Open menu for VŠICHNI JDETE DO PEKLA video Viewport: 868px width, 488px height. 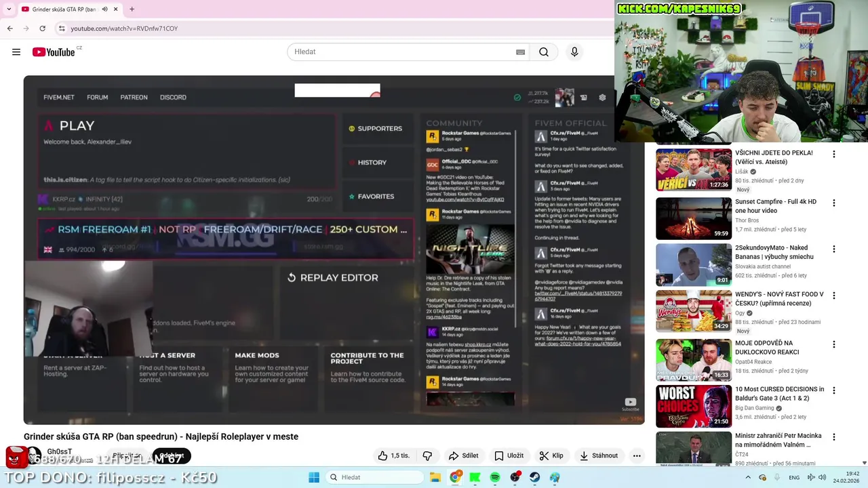pyautogui.click(x=834, y=155)
